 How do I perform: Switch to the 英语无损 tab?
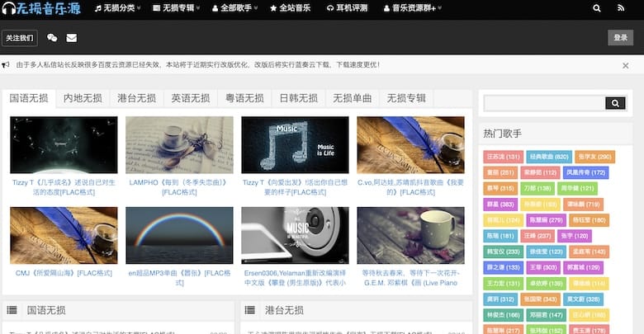pos(191,98)
